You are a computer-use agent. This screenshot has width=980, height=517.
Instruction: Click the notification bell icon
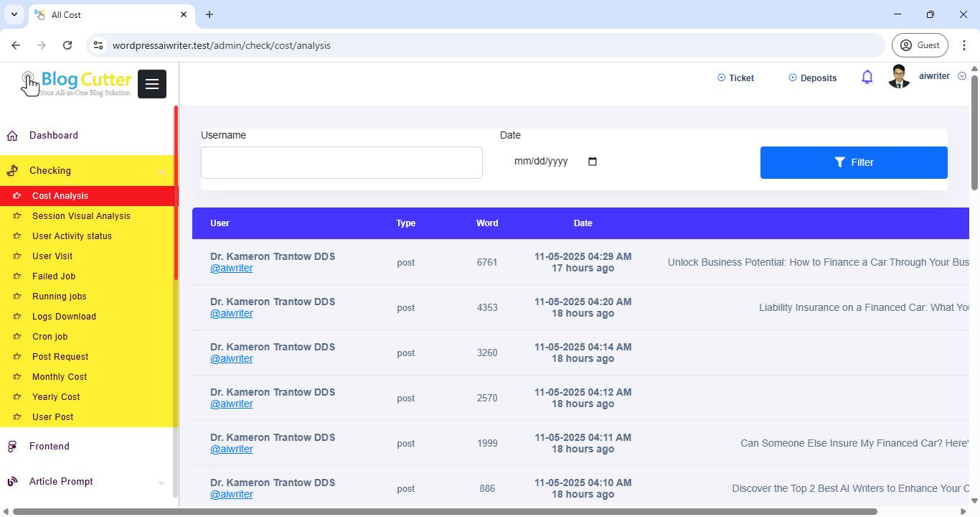[x=867, y=77]
